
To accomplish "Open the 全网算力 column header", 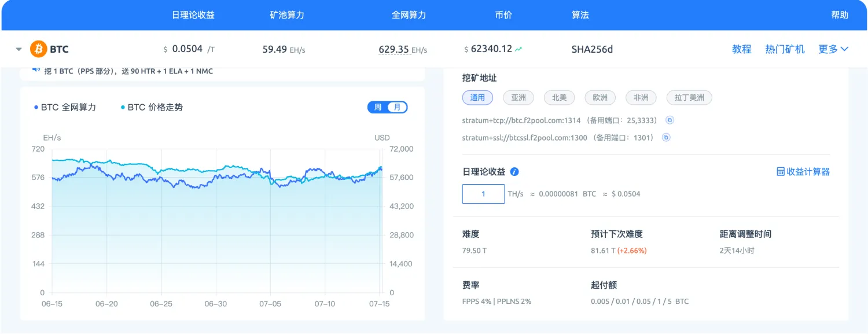I will tap(409, 15).
